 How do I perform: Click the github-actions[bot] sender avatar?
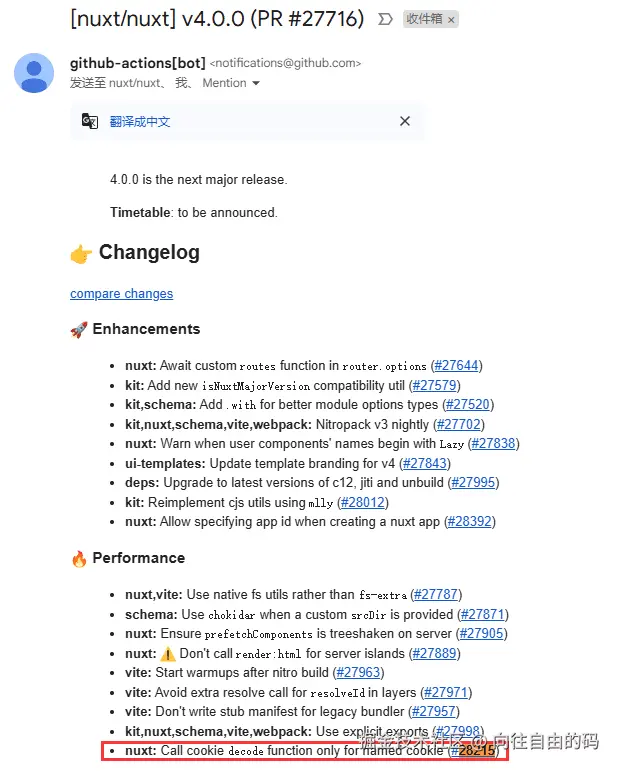pos(34,73)
